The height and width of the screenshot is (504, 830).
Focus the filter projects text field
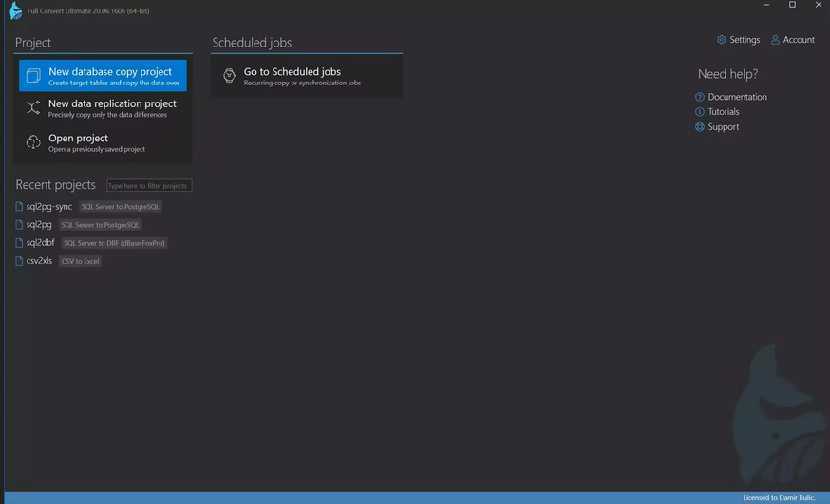(x=149, y=186)
